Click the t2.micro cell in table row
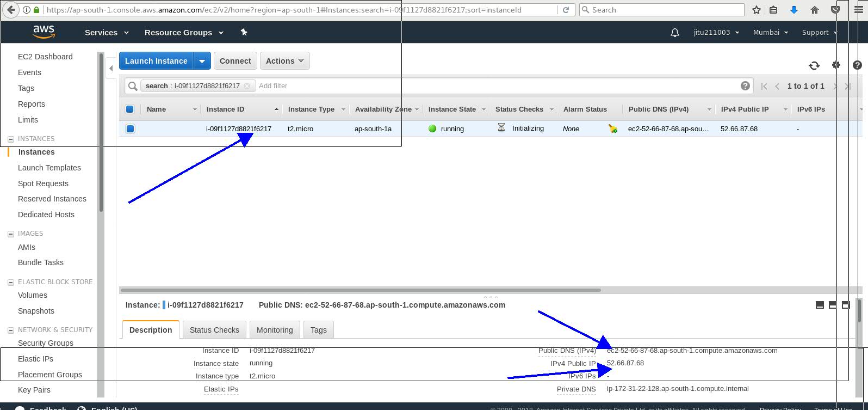 (300, 129)
